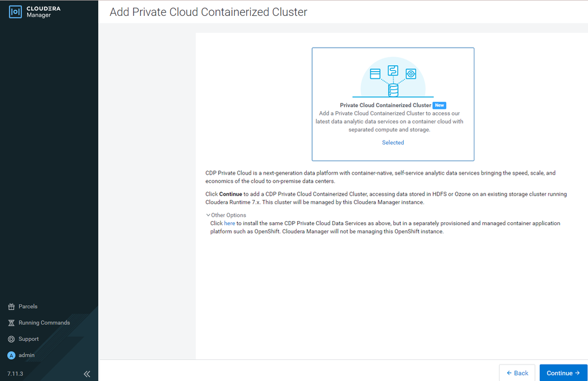
Task: Open Running Commands hourglass icon
Action: click(x=11, y=323)
